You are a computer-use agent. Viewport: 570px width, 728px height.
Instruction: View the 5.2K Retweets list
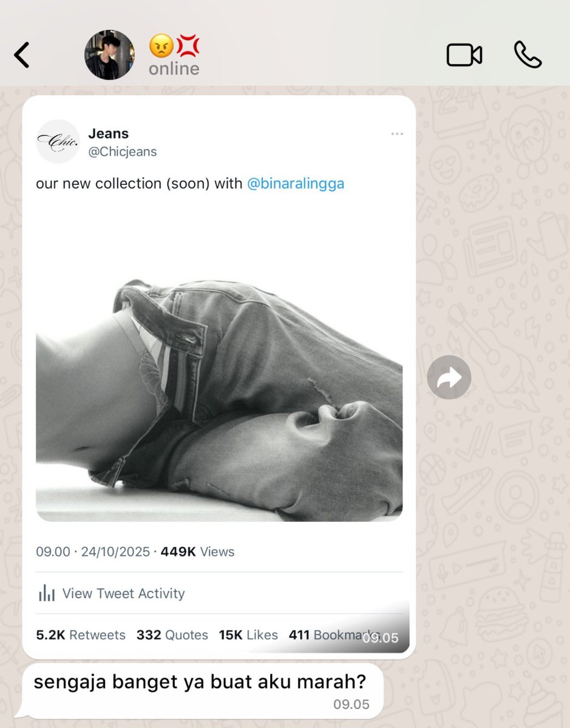pyautogui.click(x=81, y=635)
